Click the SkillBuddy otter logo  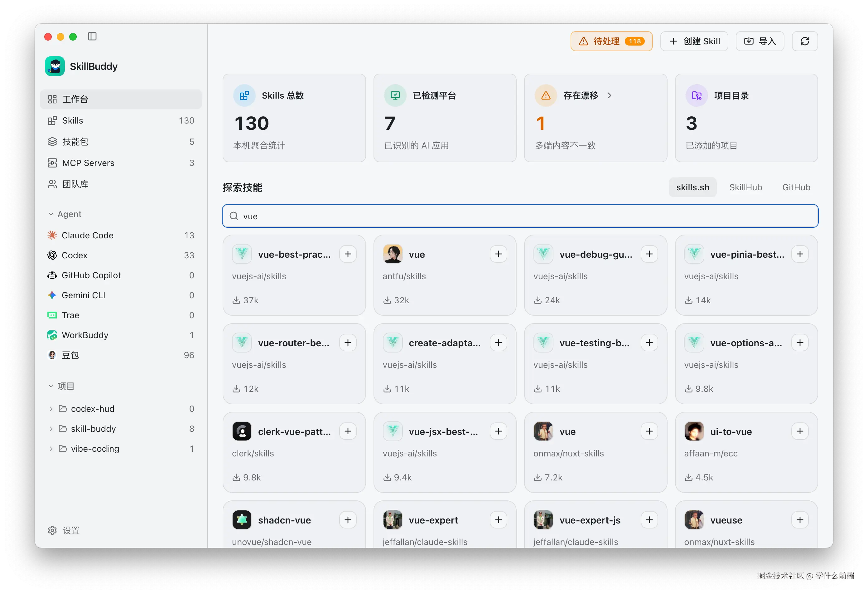55,66
